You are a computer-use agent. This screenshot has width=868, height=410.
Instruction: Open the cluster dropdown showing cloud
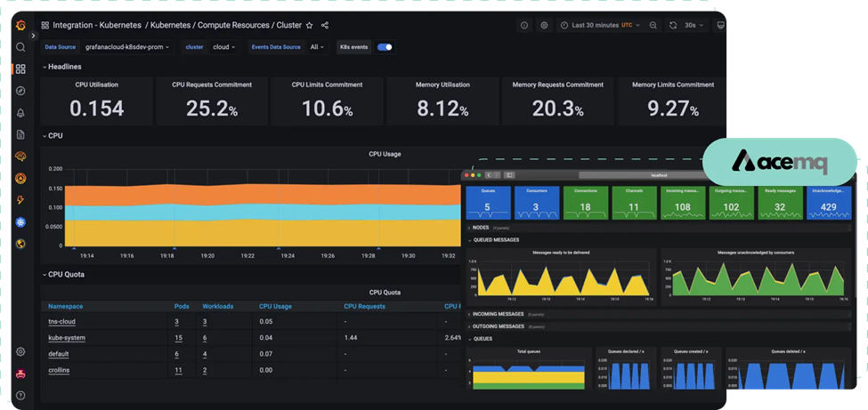point(223,47)
